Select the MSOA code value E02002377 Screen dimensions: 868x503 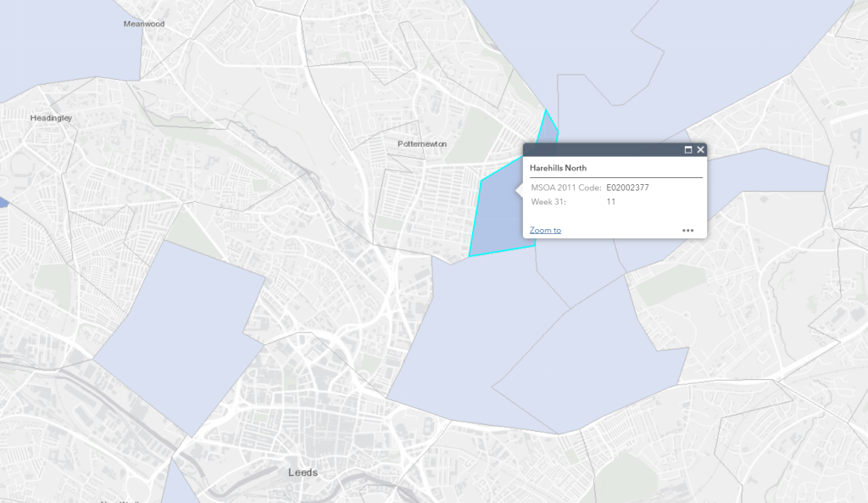point(627,187)
